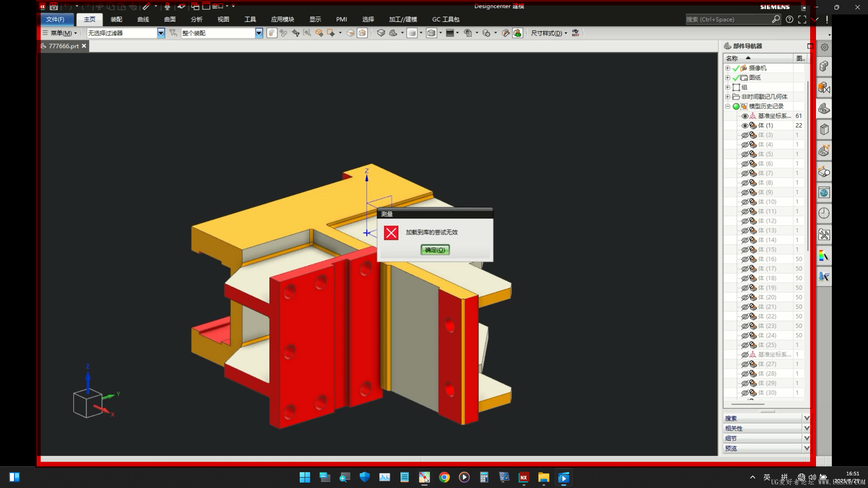
Task: Show hidden 体 (10) via eye icon
Action: click(x=745, y=202)
